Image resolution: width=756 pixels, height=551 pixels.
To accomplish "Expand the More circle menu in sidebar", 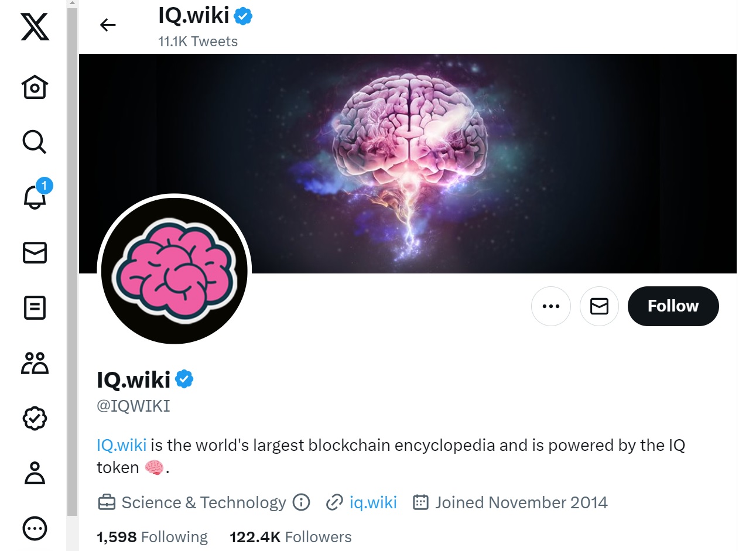I will pos(35,529).
